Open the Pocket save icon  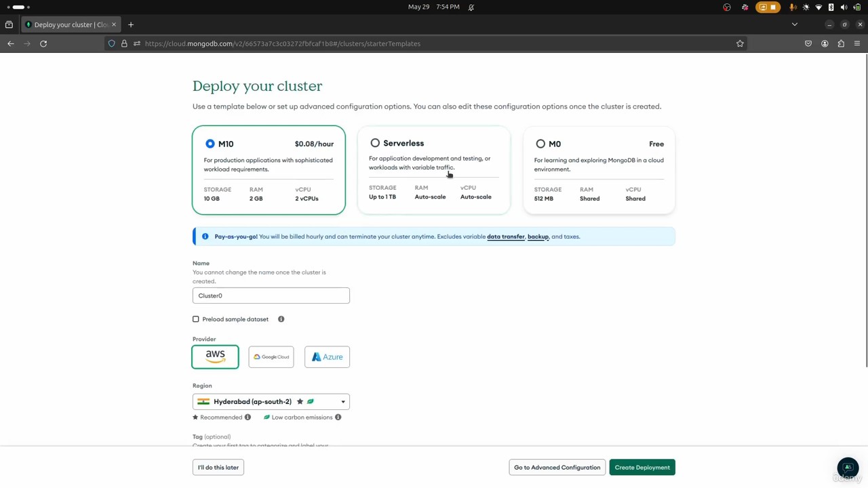(808, 43)
